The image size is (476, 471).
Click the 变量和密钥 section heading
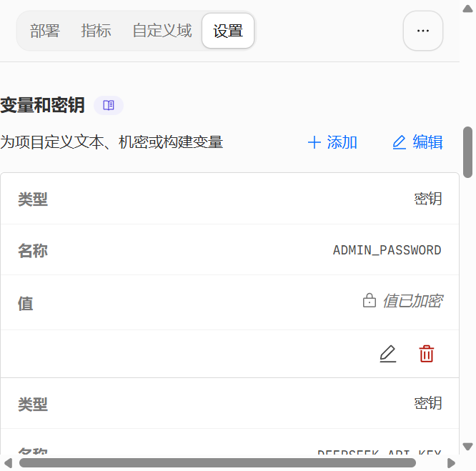point(42,105)
